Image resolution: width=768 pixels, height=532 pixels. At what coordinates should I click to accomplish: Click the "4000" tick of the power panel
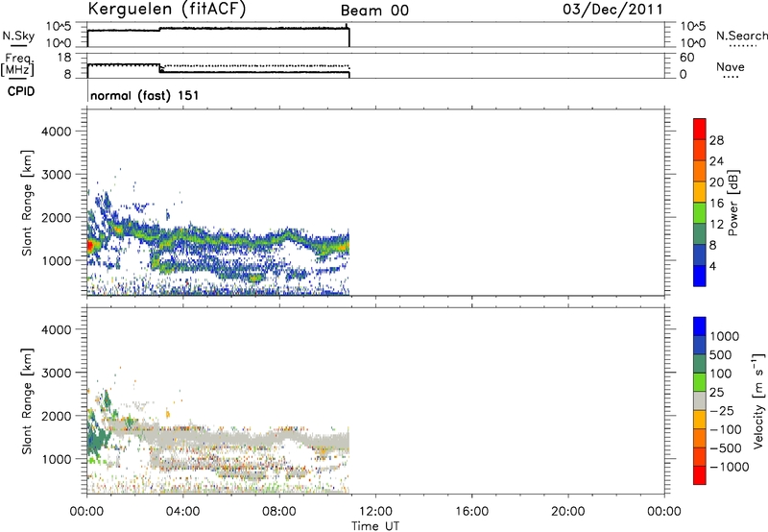[x=57, y=132]
